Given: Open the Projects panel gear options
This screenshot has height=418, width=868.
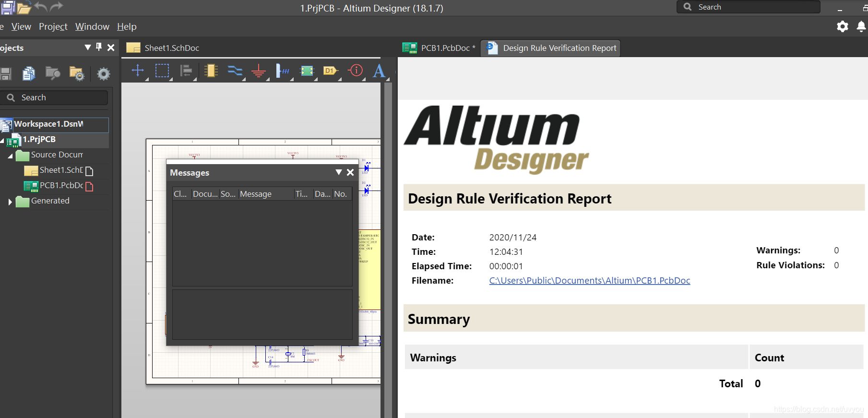Looking at the screenshot, I should pyautogui.click(x=103, y=73).
